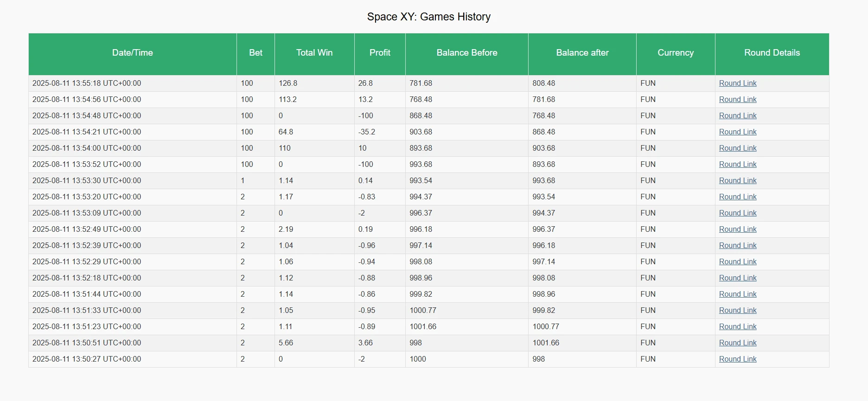868x401 pixels.
Task: Click Balance Before value 781.68
Action: pos(421,83)
